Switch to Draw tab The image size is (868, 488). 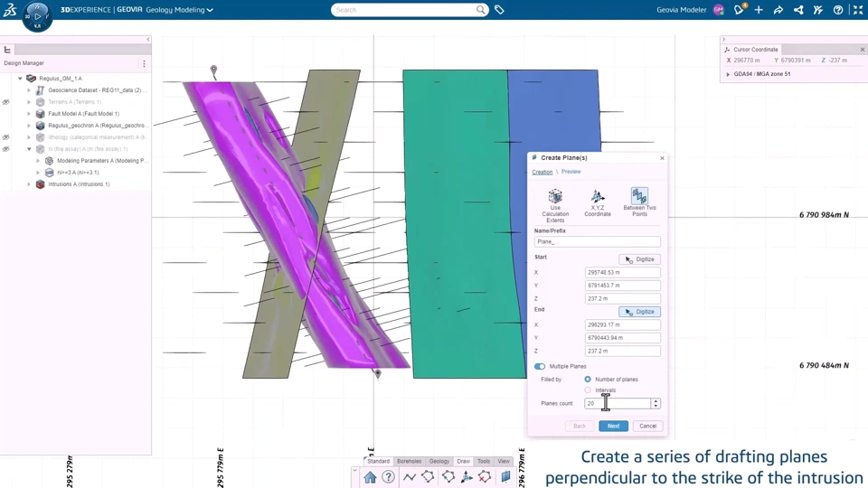click(463, 461)
